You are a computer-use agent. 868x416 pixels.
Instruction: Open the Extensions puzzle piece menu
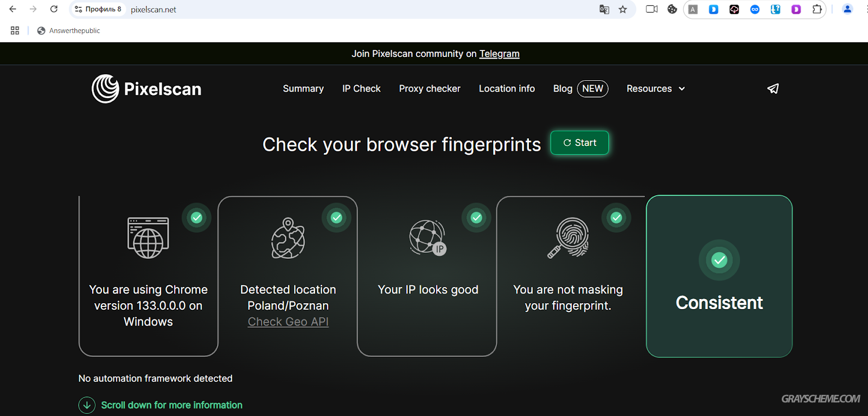[817, 9]
